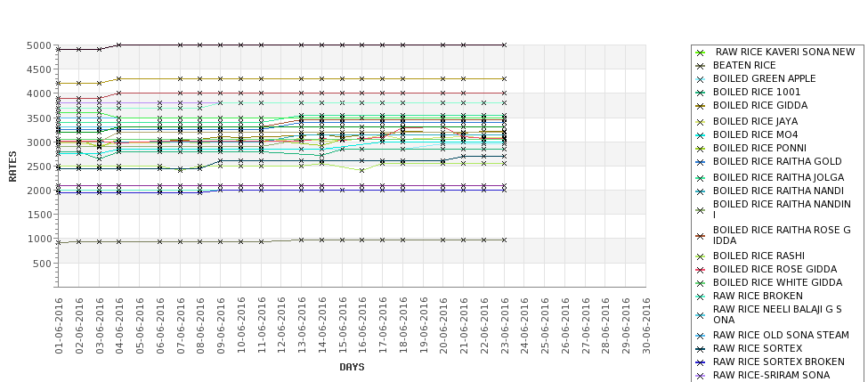Click the BOILED RICE RAITHA NANDI legend marker
Screen dimensions: 868x382
point(701,191)
